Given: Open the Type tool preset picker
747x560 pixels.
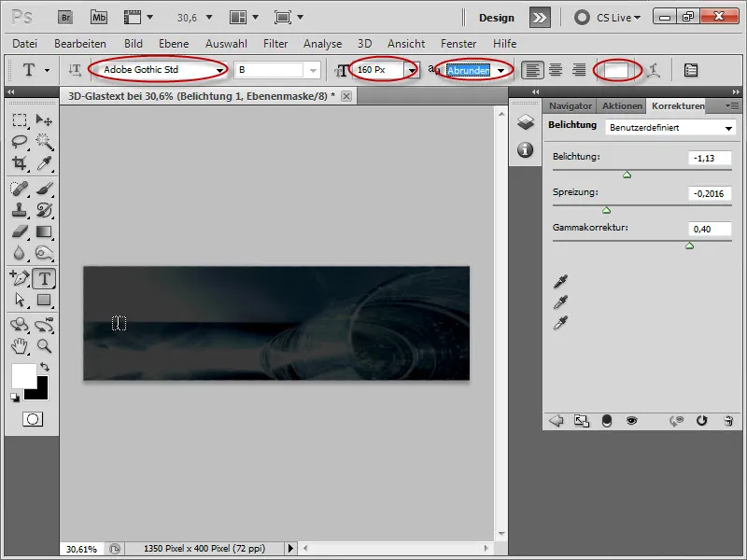Looking at the screenshot, I should pos(48,71).
